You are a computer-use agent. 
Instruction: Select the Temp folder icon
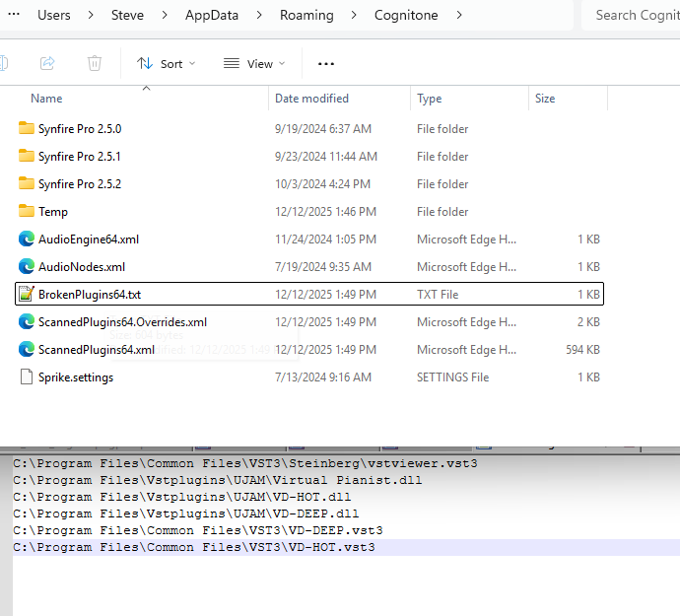27,212
